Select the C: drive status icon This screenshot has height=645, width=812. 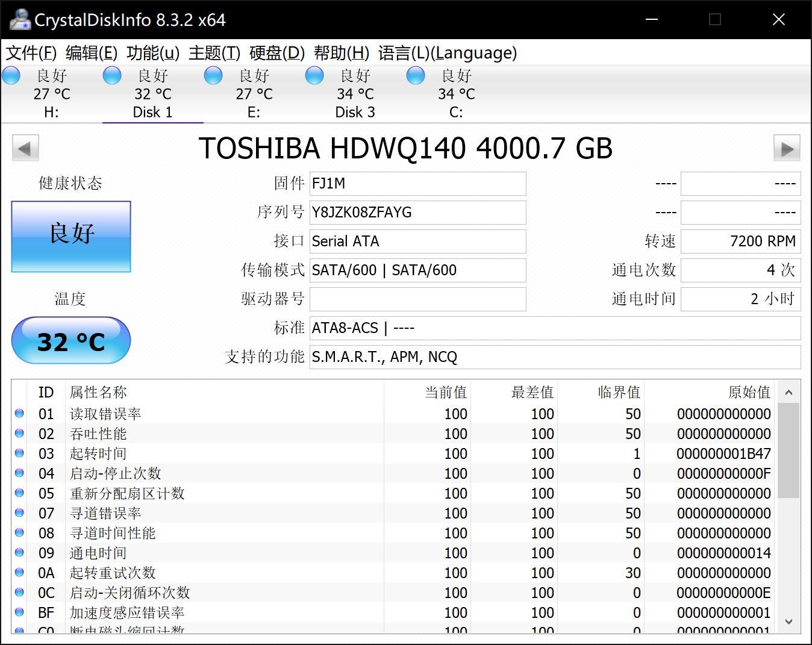414,75
